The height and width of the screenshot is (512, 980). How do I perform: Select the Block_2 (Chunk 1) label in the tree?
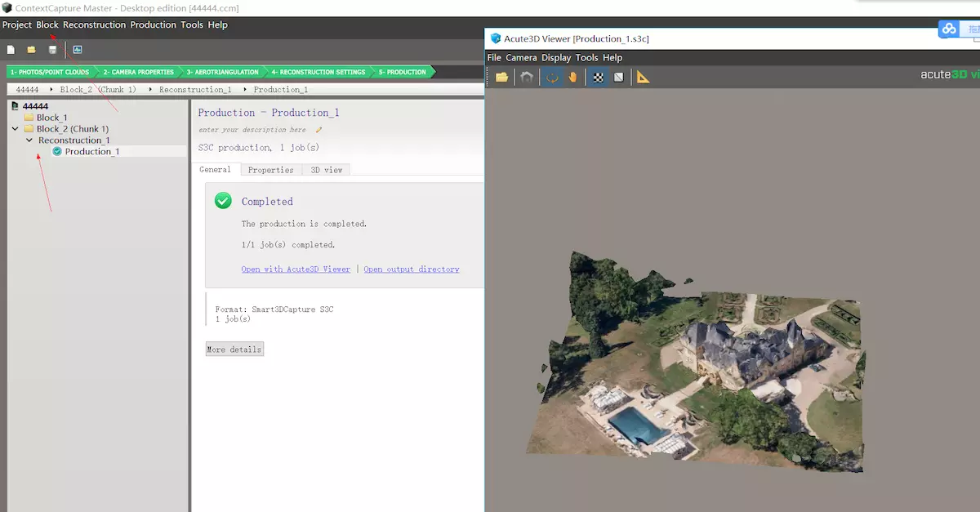pyautogui.click(x=73, y=129)
